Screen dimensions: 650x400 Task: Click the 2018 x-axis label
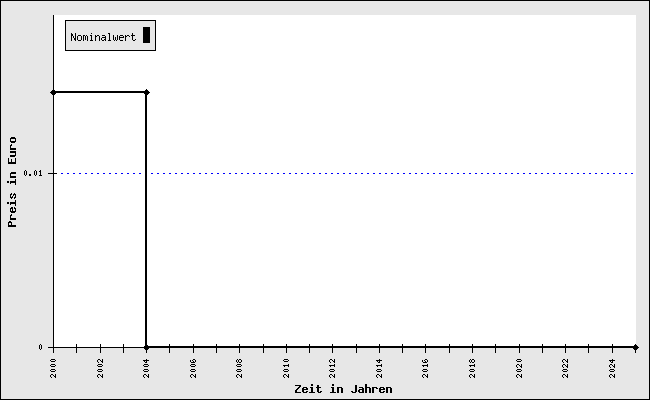tap(472, 368)
